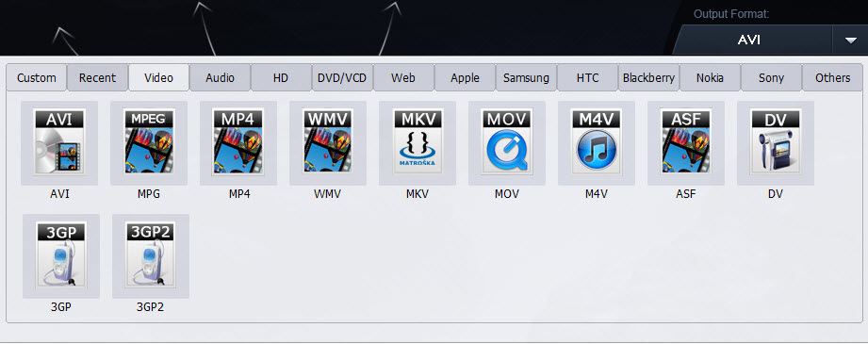Select the Video tab
This screenshot has width=868, height=344.
(x=159, y=77)
